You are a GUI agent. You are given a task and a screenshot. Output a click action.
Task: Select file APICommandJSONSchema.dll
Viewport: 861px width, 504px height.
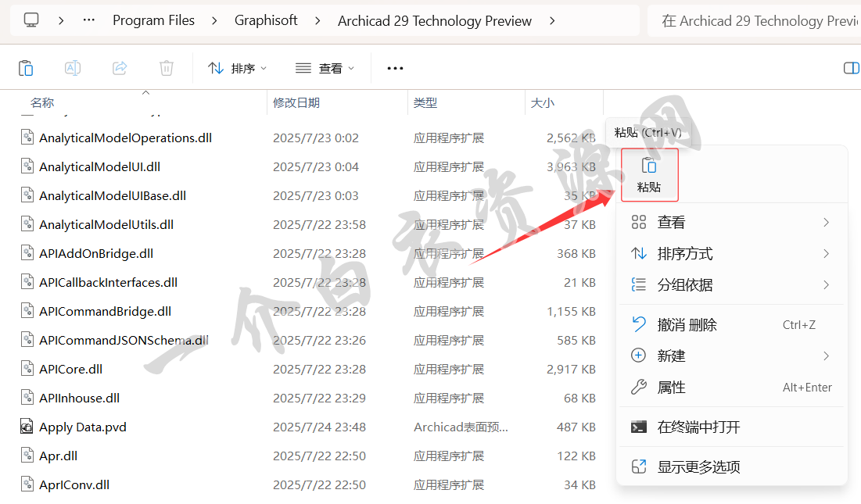(x=124, y=341)
